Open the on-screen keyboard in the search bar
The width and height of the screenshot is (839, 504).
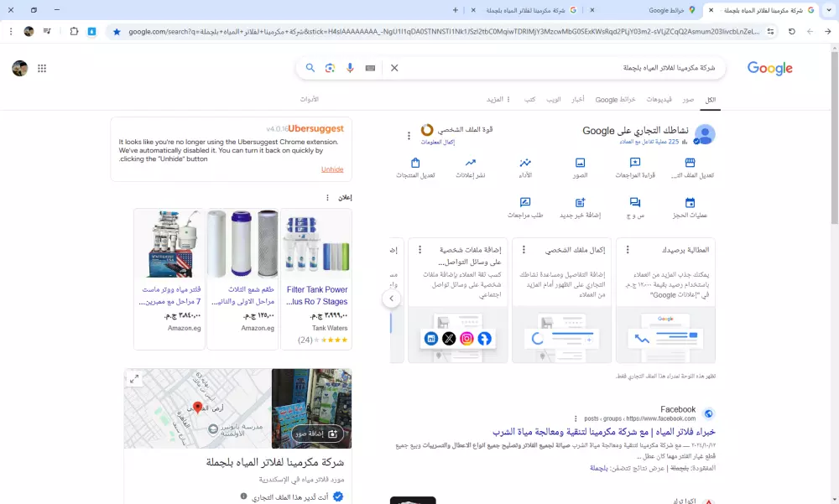point(370,68)
